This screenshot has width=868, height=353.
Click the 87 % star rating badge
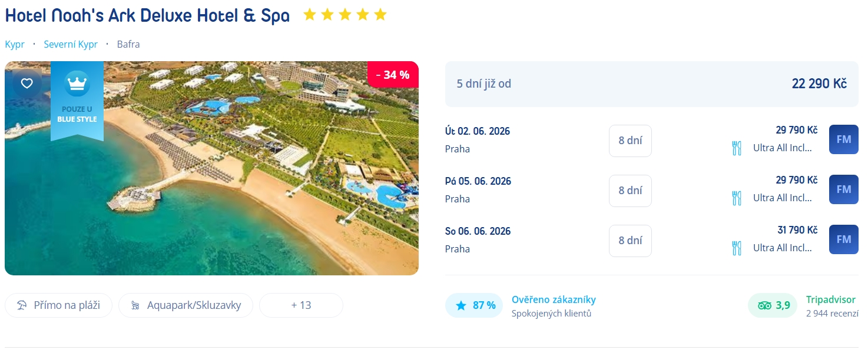(475, 305)
